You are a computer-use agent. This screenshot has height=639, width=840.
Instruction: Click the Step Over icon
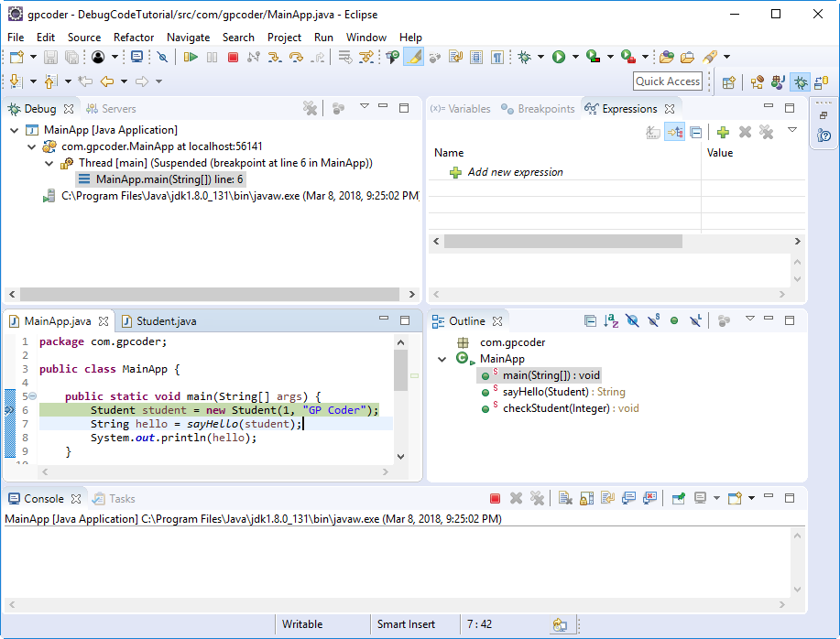point(296,57)
